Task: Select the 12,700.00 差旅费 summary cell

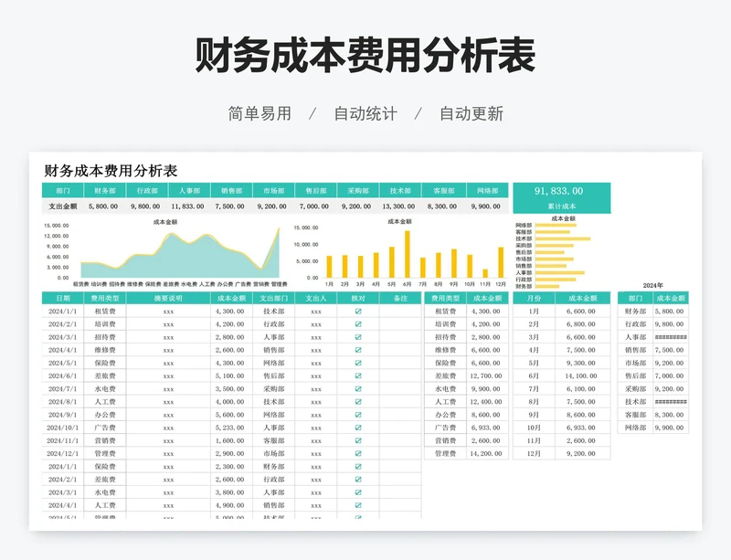Action: pyautogui.click(x=486, y=375)
